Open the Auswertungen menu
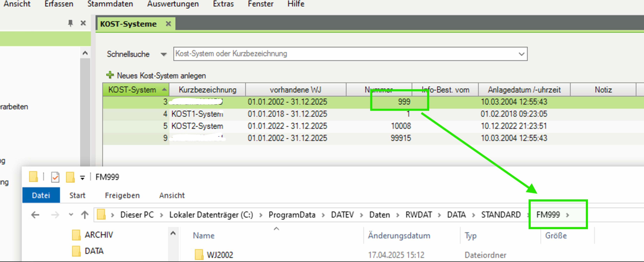This screenshot has height=262, width=644. coord(173,4)
